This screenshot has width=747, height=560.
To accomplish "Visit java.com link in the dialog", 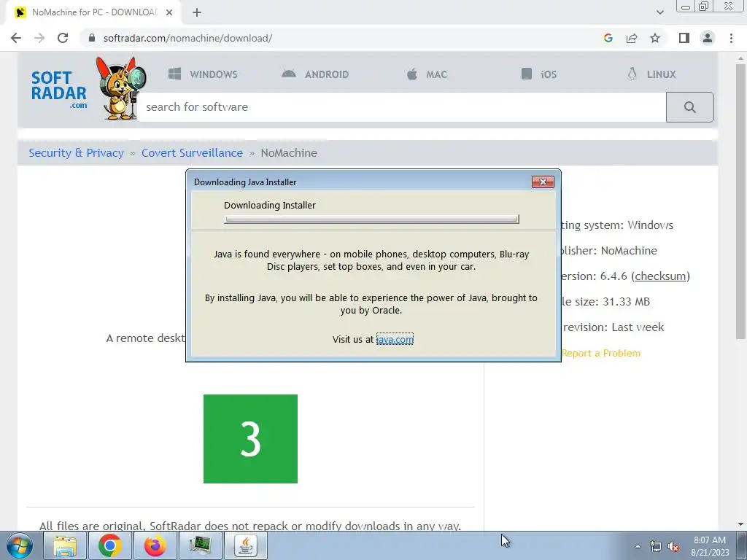I will click(x=395, y=339).
